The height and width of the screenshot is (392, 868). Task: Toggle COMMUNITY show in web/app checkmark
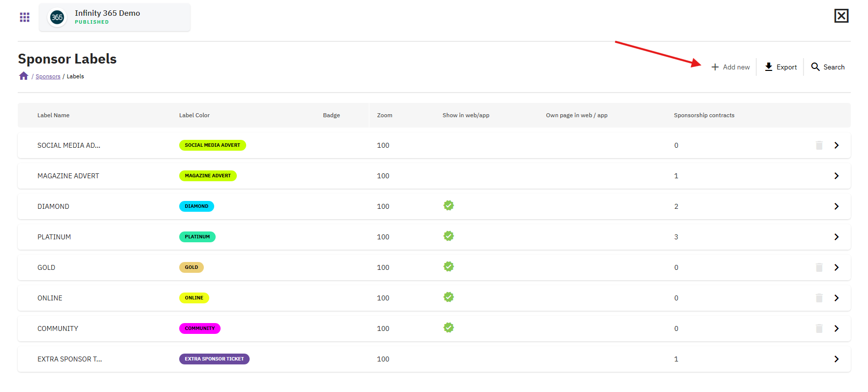(449, 327)
